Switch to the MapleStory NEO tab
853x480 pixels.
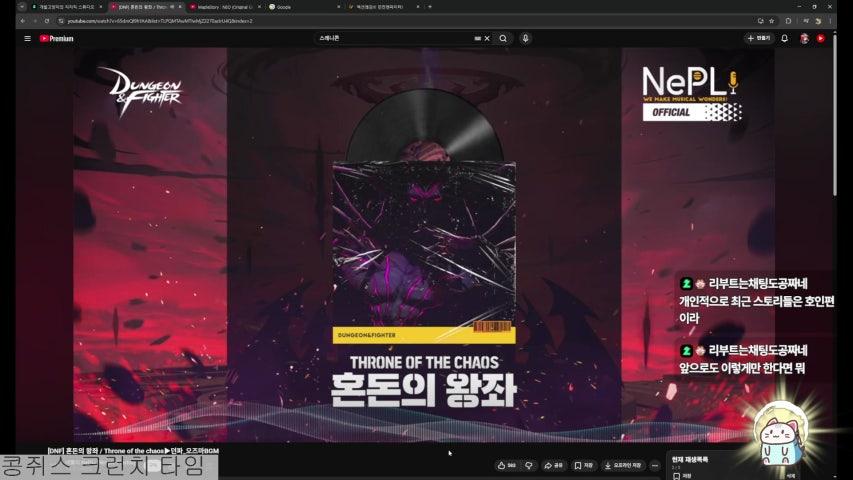(x=224, y=7)
